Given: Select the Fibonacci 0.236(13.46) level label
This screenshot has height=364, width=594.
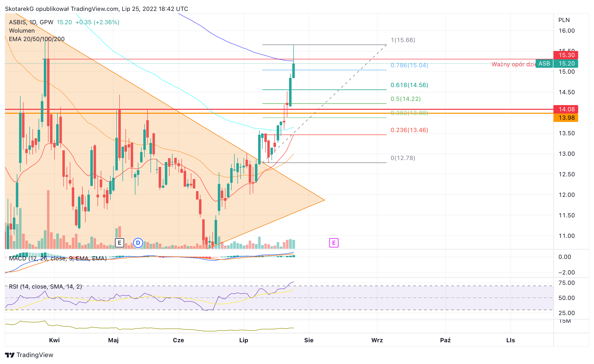Looking at the screenshot, I should coord(409,130).
